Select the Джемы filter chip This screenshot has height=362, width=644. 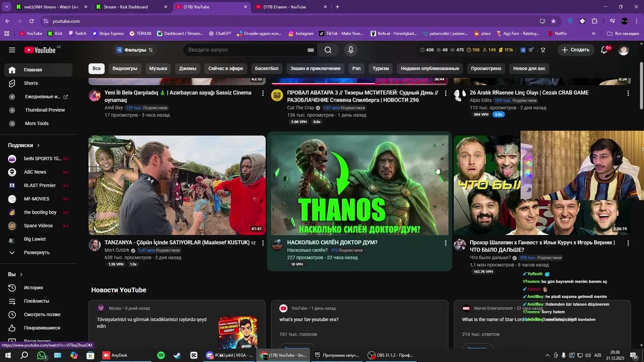(188, 68)
